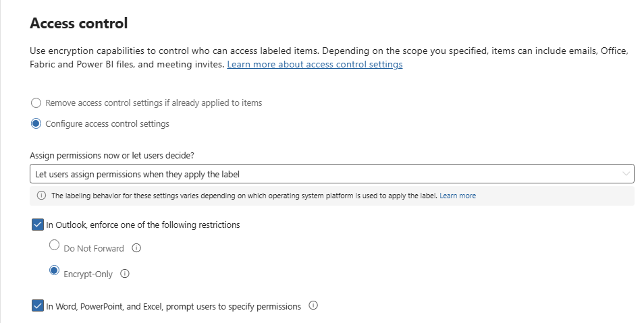Click 'Assign permissions now or let users decide?' label

pyautogui.click(x=112, y=155)
